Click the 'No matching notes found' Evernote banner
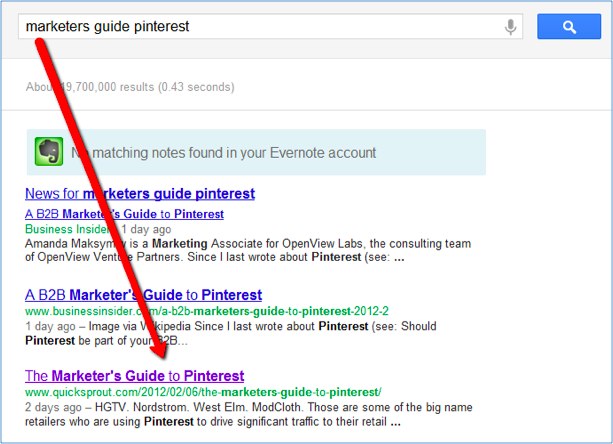613x444 pixels. click(256, 153)
